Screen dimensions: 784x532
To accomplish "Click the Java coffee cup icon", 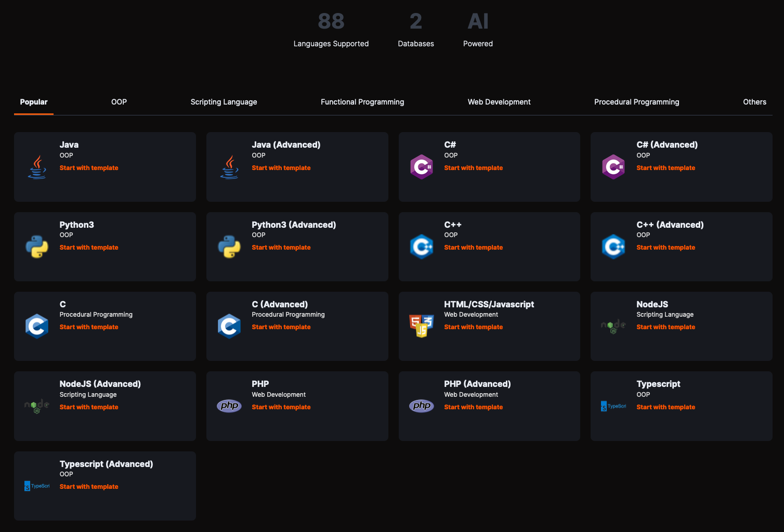I will click(x=37, y=167).
